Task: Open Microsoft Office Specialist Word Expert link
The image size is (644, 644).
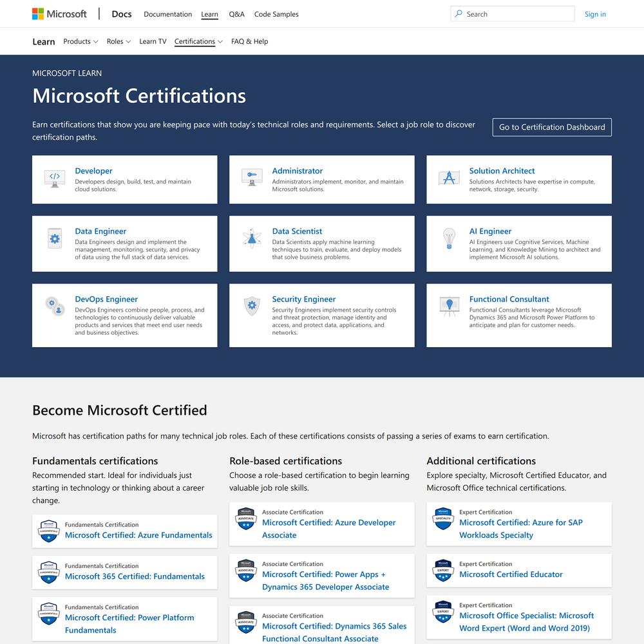Action: [527, 621]
